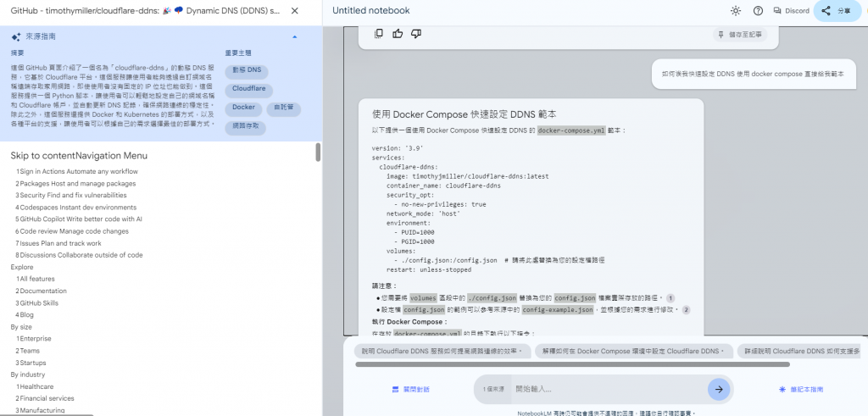Open citation number 2
This screenshot has height=416, width=868.
[x=687, y=310]
